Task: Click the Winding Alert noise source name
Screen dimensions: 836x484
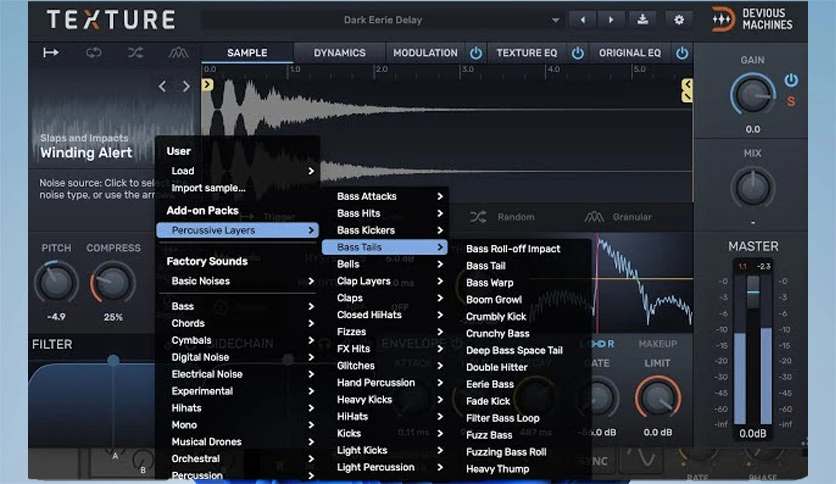Action: [x=86, y=153]
